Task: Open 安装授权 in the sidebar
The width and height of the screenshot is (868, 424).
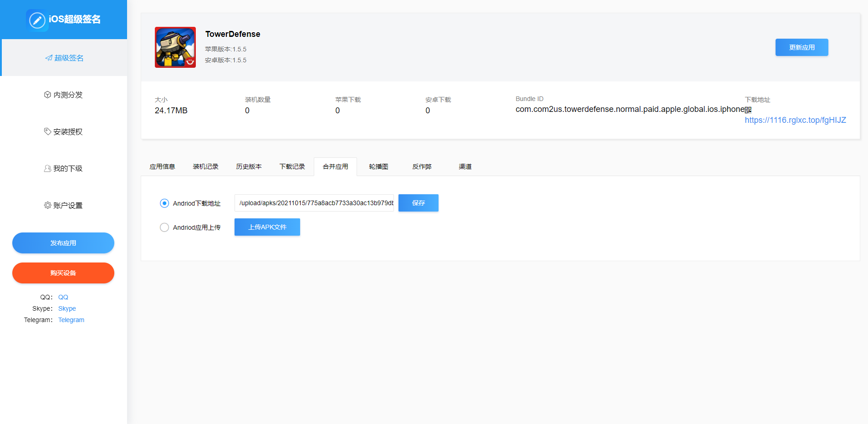Action: pos(63,131)
